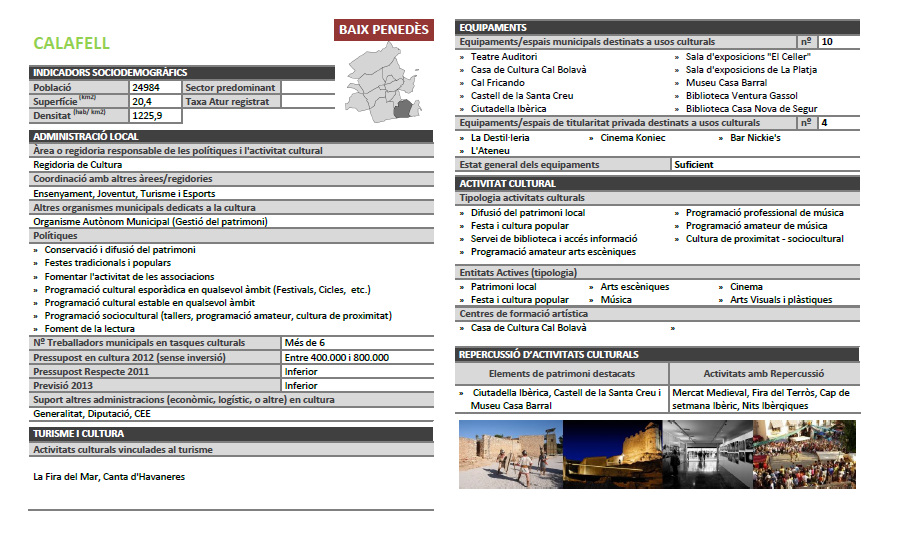Image resolution: width=903 pixels, height=536 pixels.
Task: Select La Fira del Mar, Canta d'Havaneres
Action: pyautogui.click(x=109, y=477)
